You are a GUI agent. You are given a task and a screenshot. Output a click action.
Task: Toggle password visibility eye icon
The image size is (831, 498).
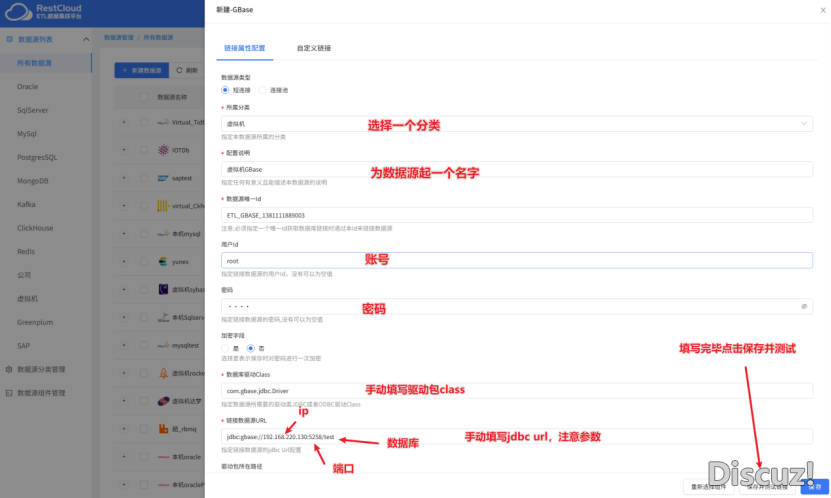[x=804, y=306]
